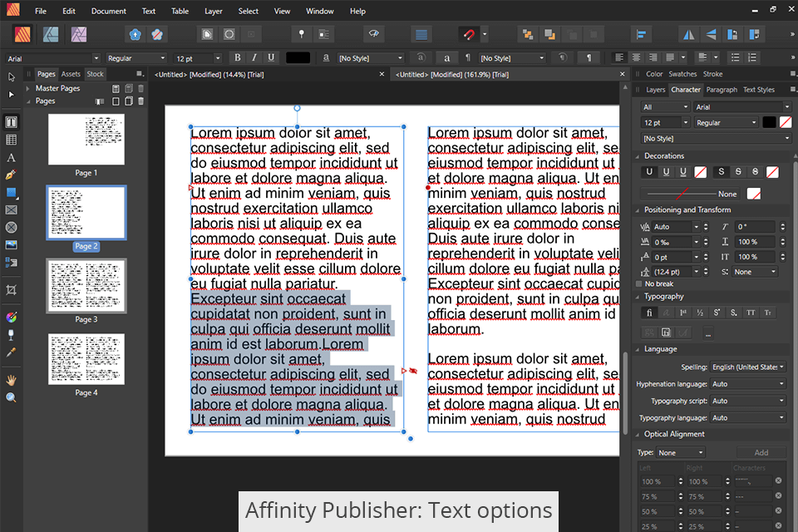Click the black fill swatch in Character panel
This screenshot has height=532, width=798.
(770, 123)
